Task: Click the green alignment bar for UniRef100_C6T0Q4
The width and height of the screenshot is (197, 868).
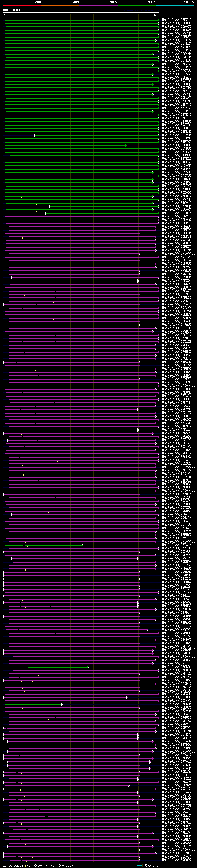Action: (x=97, y=135)
